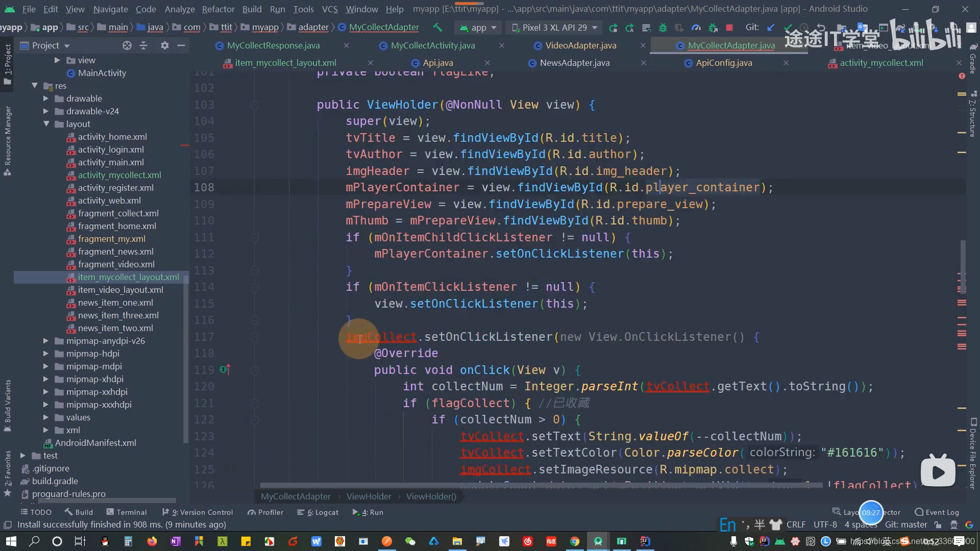Toggle the Build Variants side panel
Screen dimensions: 980x551
(x=7, y=406)
